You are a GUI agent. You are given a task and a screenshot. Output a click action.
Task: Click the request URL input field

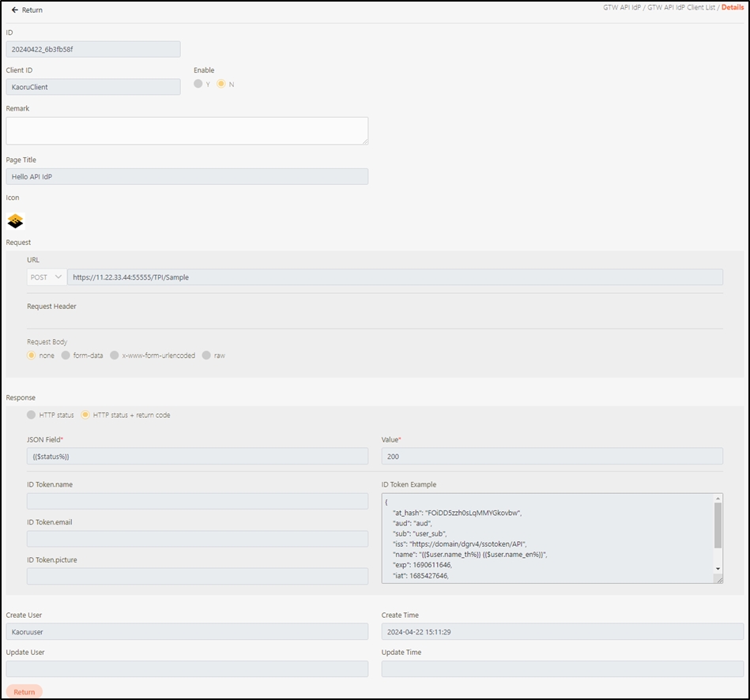(x=394, y=277)
